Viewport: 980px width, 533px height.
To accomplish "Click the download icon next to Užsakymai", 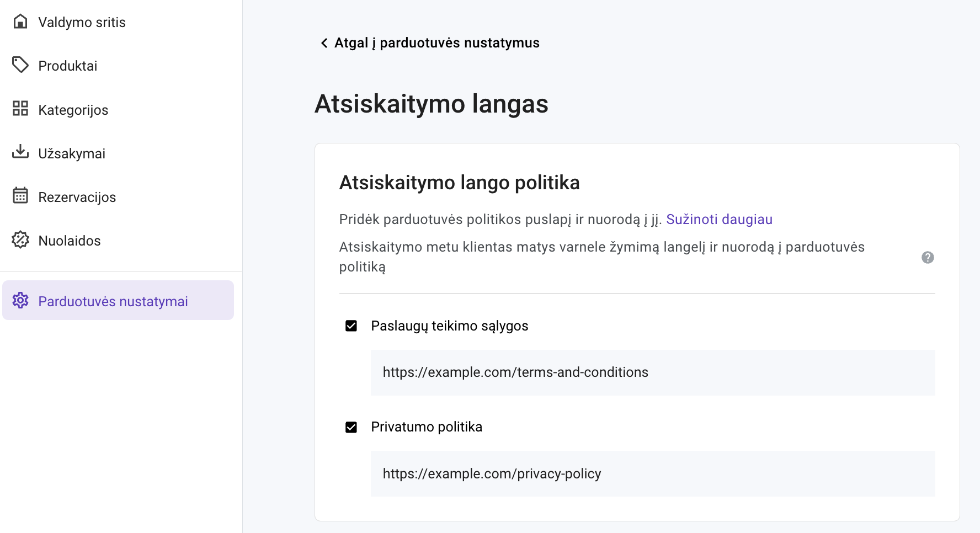I will tap(20, 153).
